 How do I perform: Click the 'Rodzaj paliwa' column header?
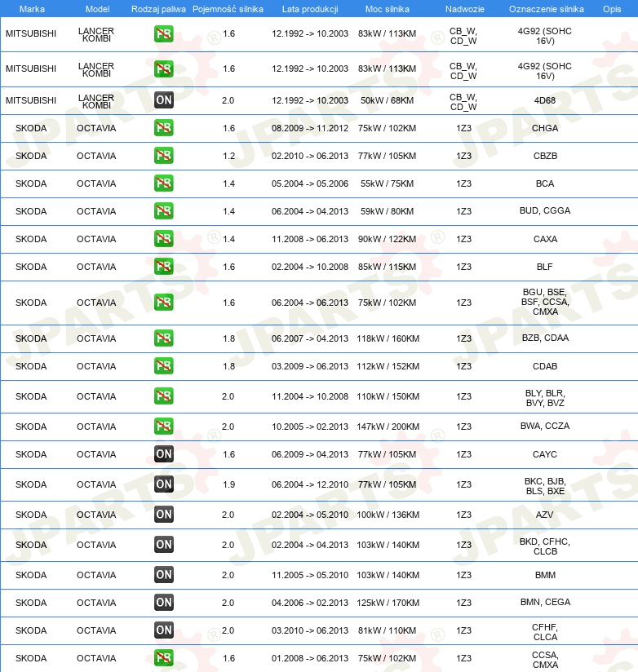point(158,9)
